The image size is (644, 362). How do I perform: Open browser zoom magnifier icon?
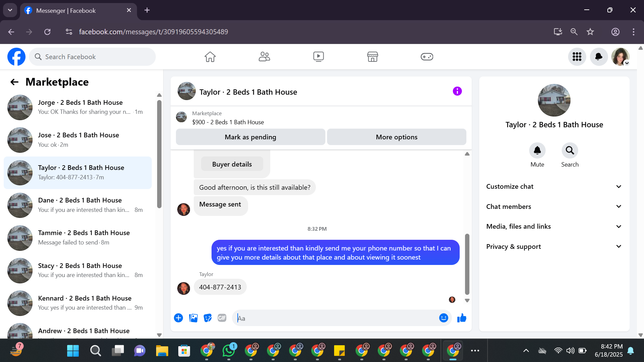click(574, 32)
